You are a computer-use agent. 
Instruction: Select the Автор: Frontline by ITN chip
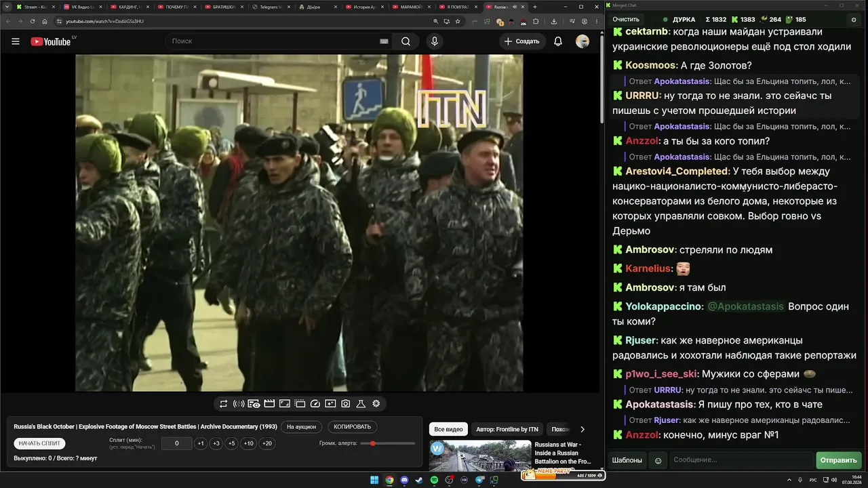tap(507, 429)
